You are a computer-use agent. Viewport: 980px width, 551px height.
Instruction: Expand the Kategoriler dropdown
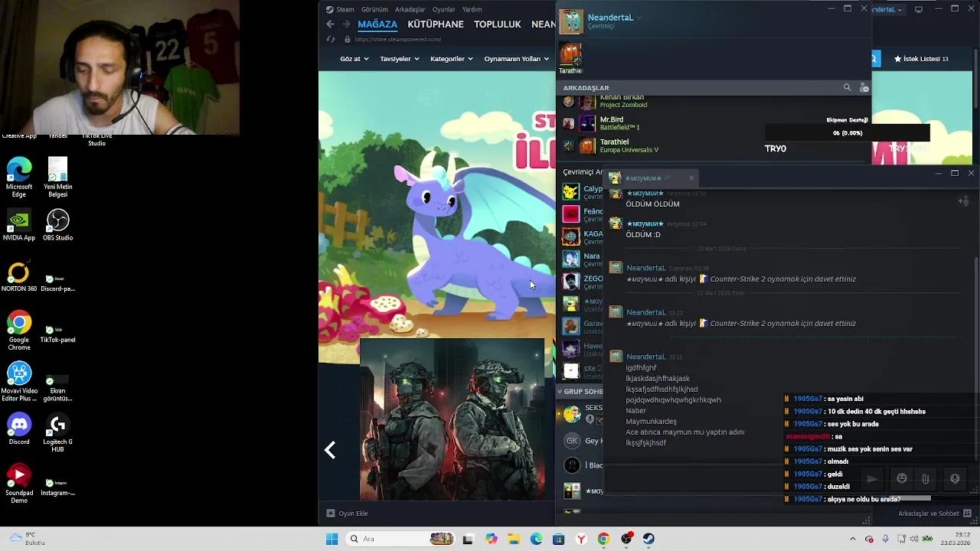point(451,59)
